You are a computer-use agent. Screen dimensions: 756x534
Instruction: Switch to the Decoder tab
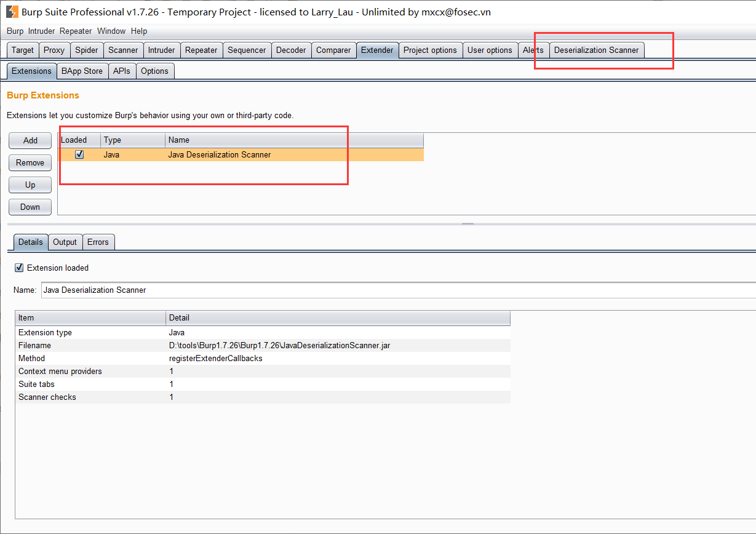pyautogui.click(x=291, y=50)
